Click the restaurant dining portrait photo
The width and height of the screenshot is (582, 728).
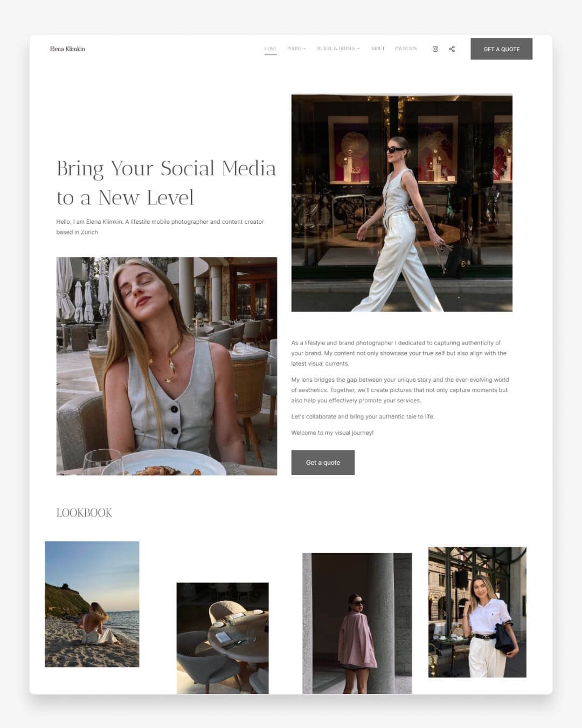[166, 366]
